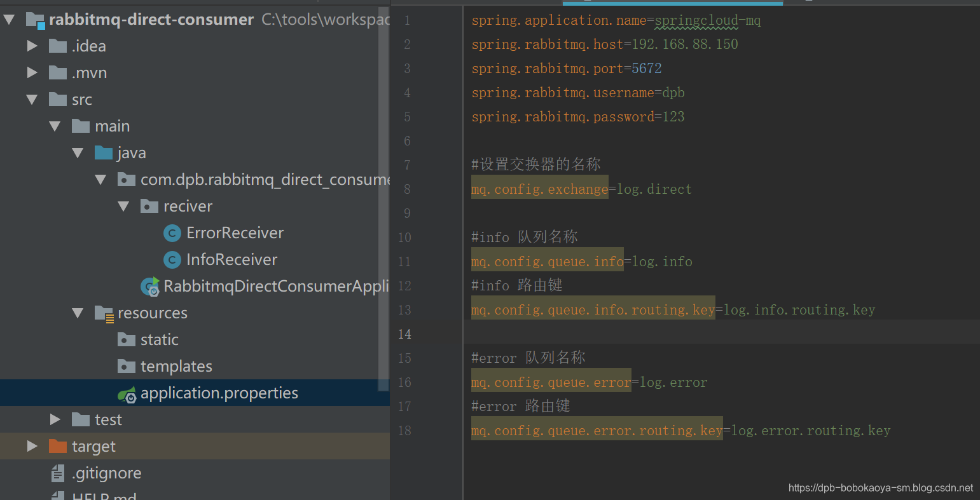The width and height of the screenshot is (980, 500).
Task: Click the test folder icon
Action: click(x=81, y=419)
